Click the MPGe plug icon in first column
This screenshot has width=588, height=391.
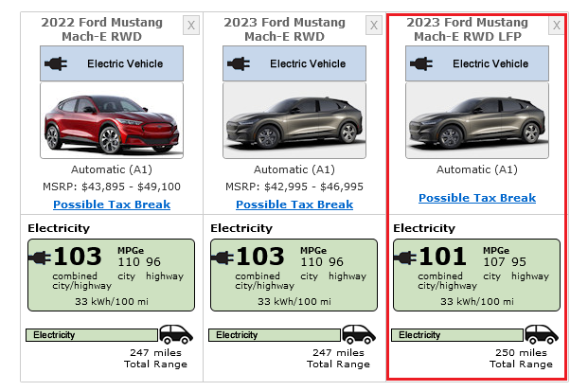[40, 258]
